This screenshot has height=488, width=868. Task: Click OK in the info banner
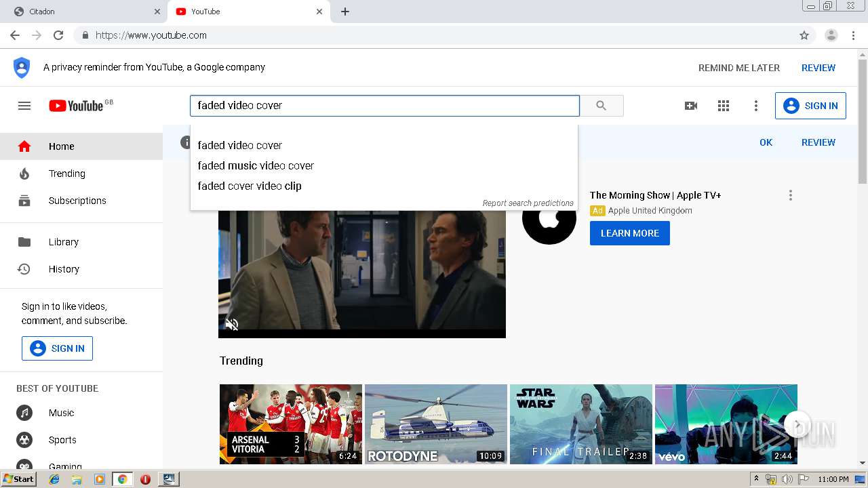pyautogui.click(x=766, y=142)
